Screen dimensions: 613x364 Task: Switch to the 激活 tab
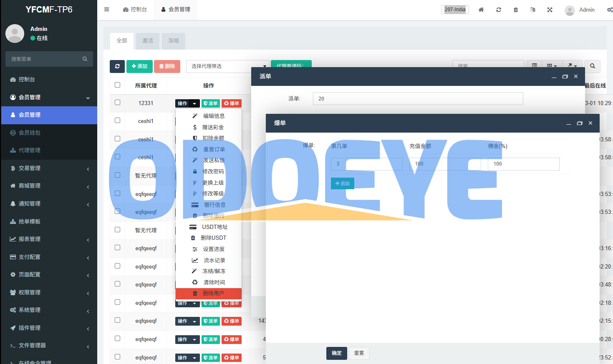pyautogui.click(x=148, y=41)
